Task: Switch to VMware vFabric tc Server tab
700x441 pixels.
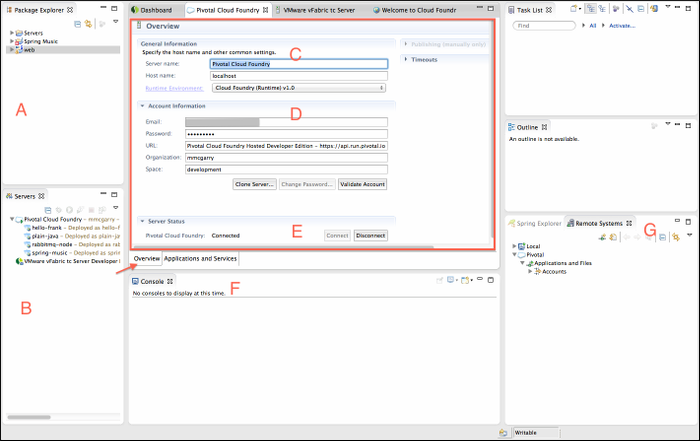Action: point(319,10)
